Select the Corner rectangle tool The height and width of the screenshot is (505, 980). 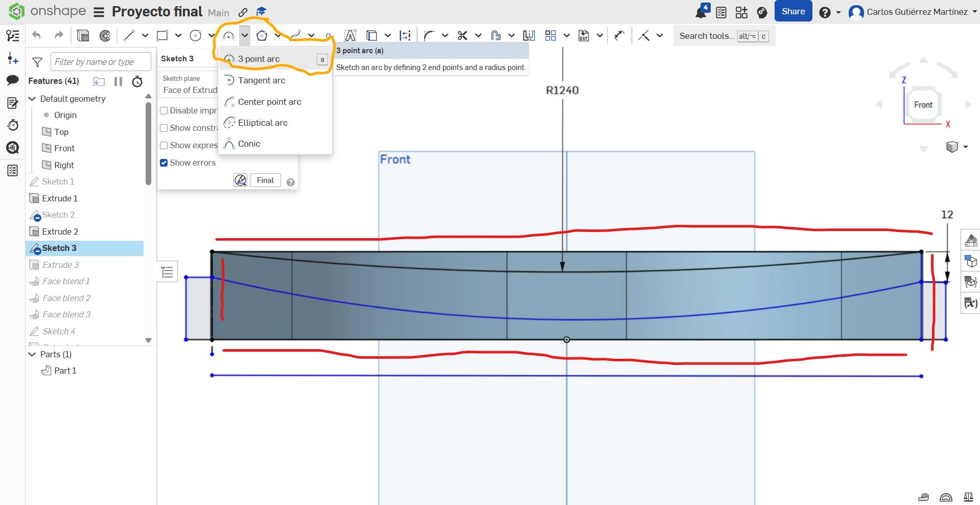pyautogui.click(x=162, y=35)
